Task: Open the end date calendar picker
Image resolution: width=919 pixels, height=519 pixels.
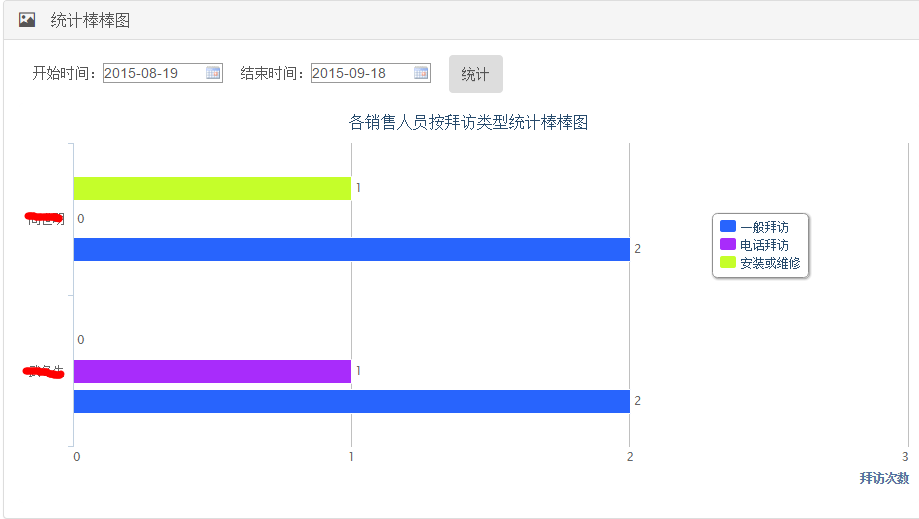Action: click(x=421, y=73)
